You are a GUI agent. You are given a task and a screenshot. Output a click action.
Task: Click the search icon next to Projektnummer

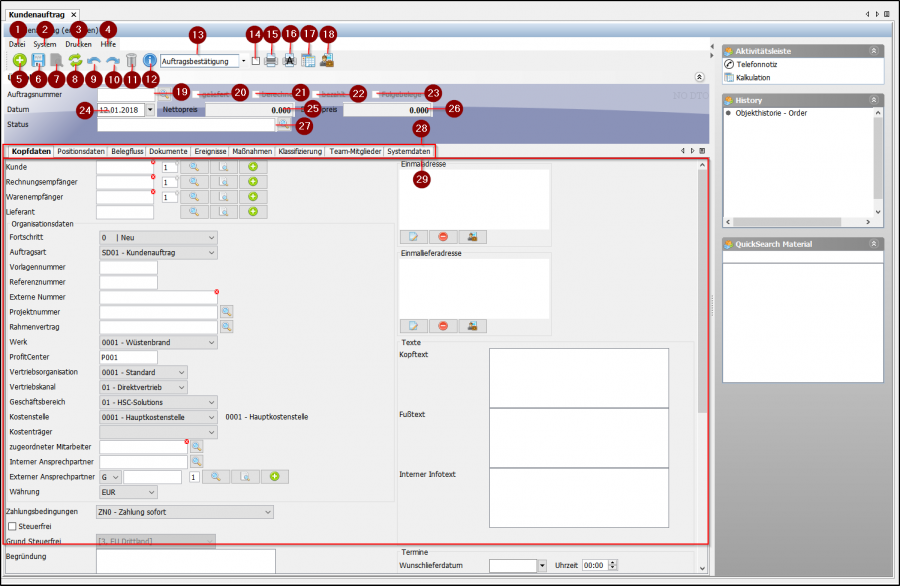(226, 312)
